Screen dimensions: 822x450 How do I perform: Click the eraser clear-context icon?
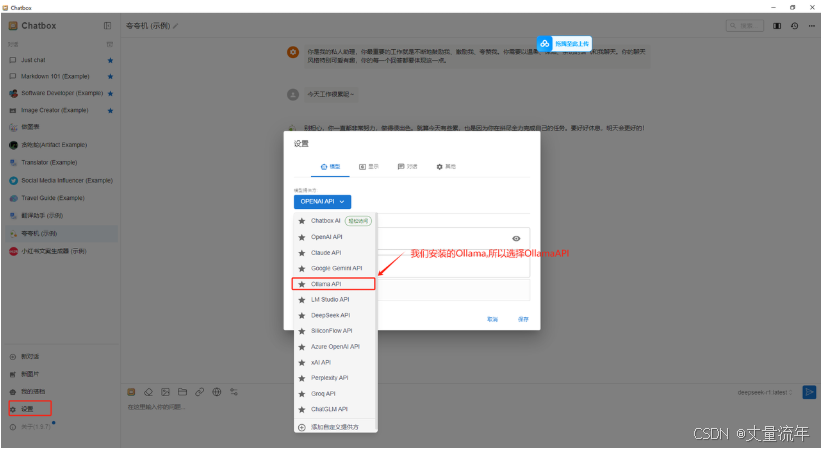tap(148, 392)
